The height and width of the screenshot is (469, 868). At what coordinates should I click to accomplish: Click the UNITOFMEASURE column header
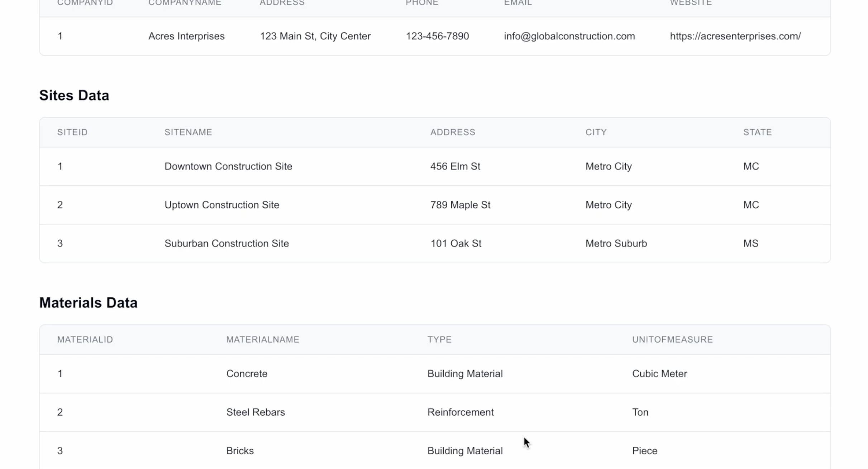(x=672, y=339)
